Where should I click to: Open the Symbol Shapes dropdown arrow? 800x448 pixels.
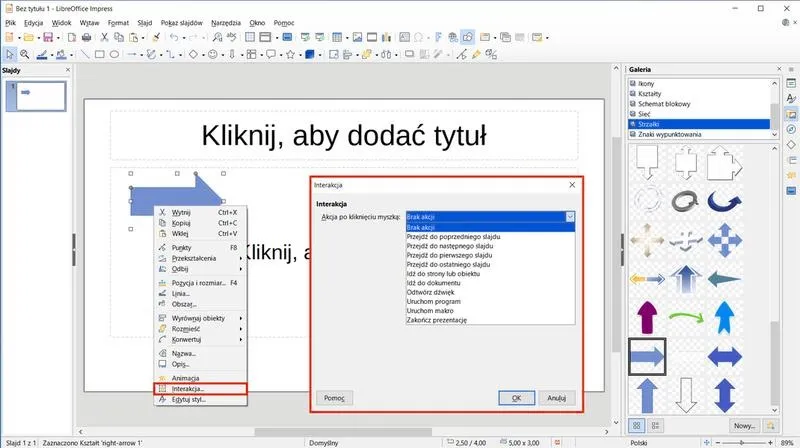point(222,55)
